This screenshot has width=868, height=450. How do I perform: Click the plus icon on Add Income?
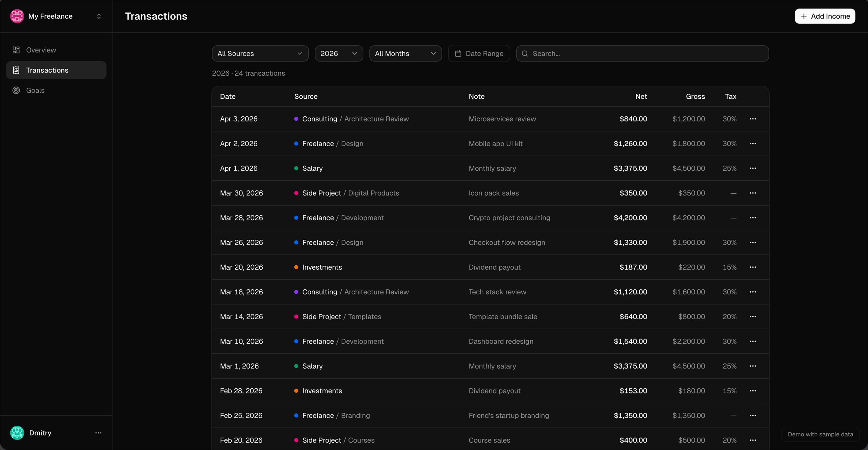click(803, 16)
